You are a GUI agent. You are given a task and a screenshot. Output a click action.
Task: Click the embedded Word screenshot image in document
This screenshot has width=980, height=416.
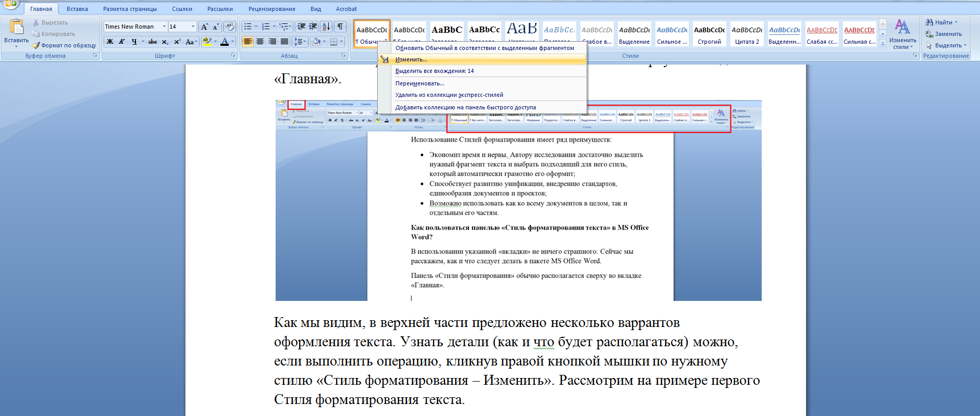[518, 200]
